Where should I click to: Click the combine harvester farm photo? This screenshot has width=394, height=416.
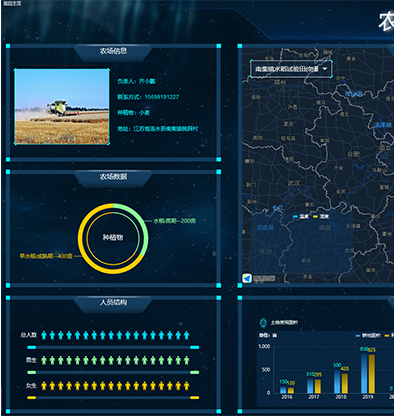[x=62, y=107]
